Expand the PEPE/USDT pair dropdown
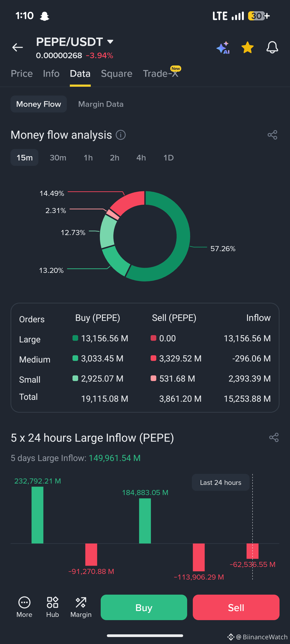 point(110,42)
